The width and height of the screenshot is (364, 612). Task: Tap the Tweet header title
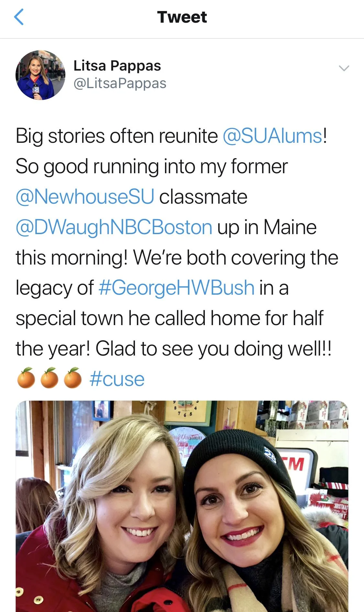pos(182,17)
